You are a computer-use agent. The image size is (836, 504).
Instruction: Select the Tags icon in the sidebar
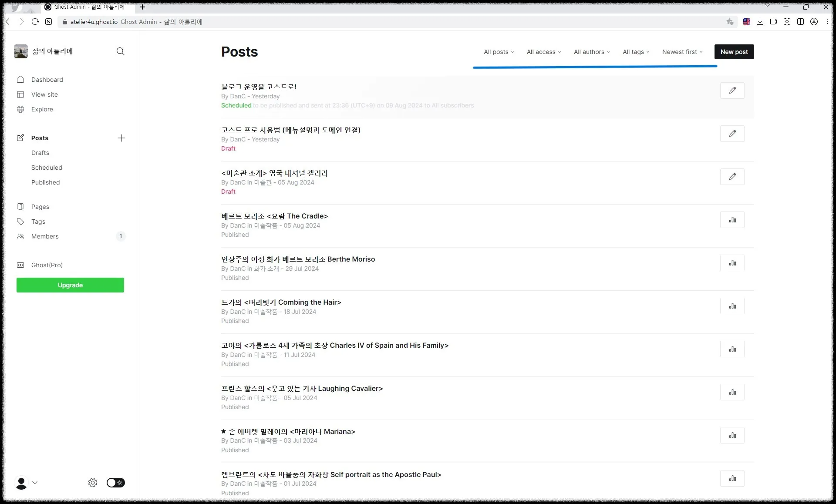click(x=20, y=222)
